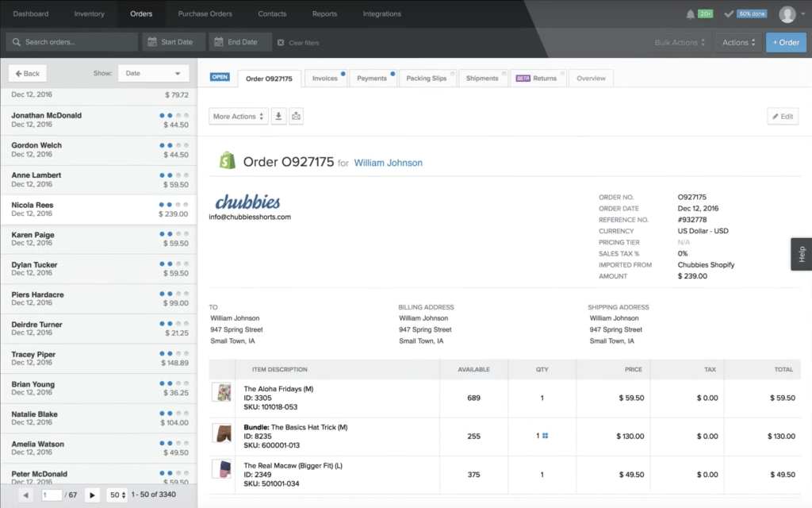Click the 60% done checkmark icon
This screenshot has width=812, height=508.
[x=729, y=14]
